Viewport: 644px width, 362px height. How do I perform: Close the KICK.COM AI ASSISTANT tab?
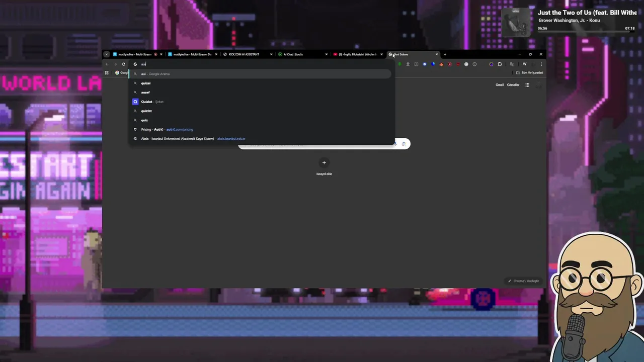point(271,54)
